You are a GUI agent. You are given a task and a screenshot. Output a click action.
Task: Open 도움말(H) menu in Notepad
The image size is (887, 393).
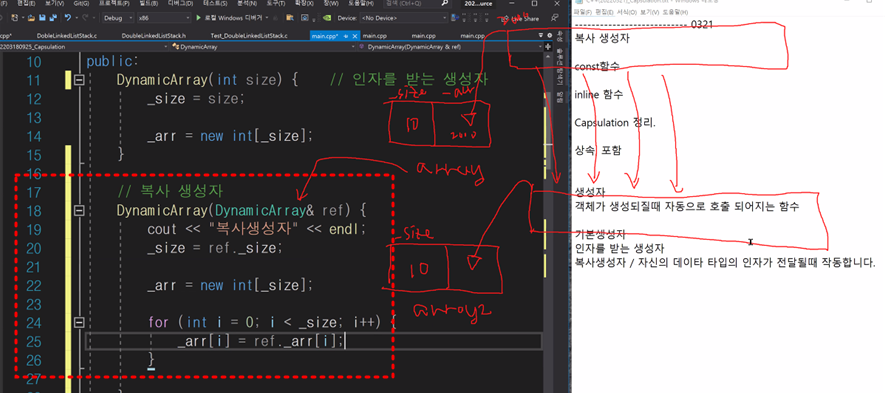(675, 12)
